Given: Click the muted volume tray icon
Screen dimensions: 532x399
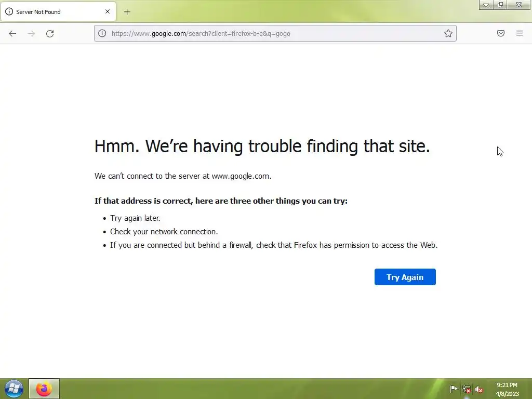Looking at the screenshot, I should click(478, 389).
